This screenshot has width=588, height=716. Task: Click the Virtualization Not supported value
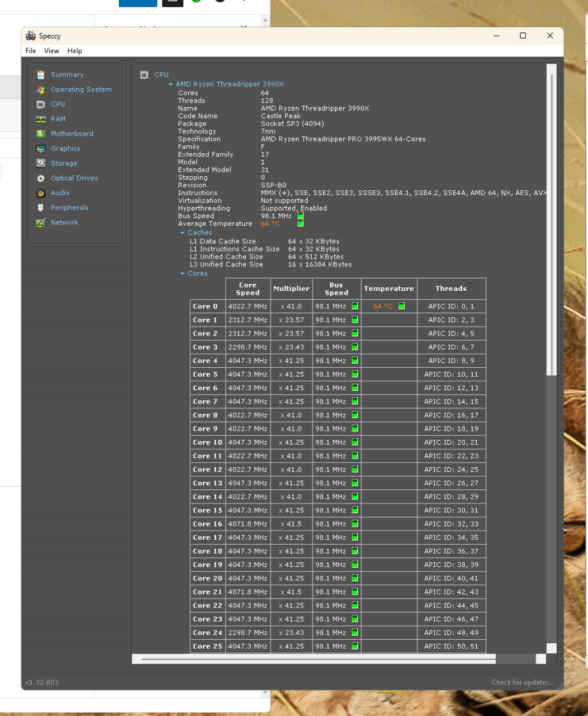point(285,201)
